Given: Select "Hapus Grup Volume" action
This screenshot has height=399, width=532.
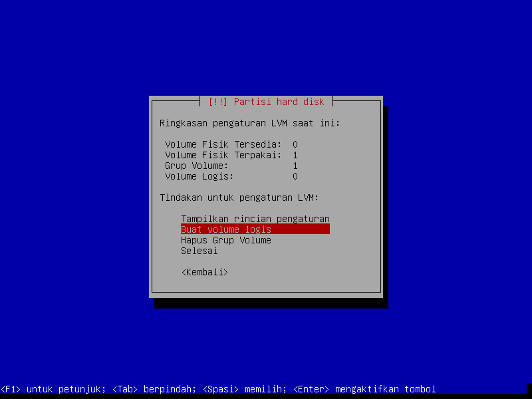Looking at the screenshot, I should (225, 240).
